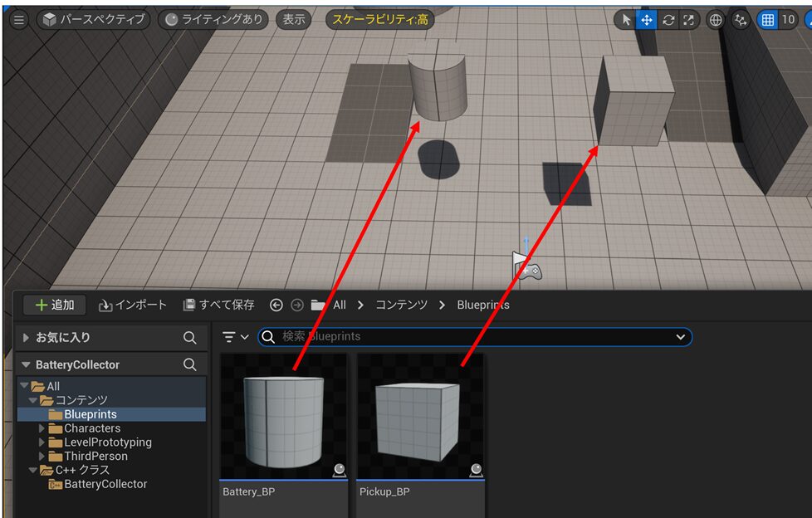Click the インポート button
This screenshot has height=518, width=812.
coord(133,305)
